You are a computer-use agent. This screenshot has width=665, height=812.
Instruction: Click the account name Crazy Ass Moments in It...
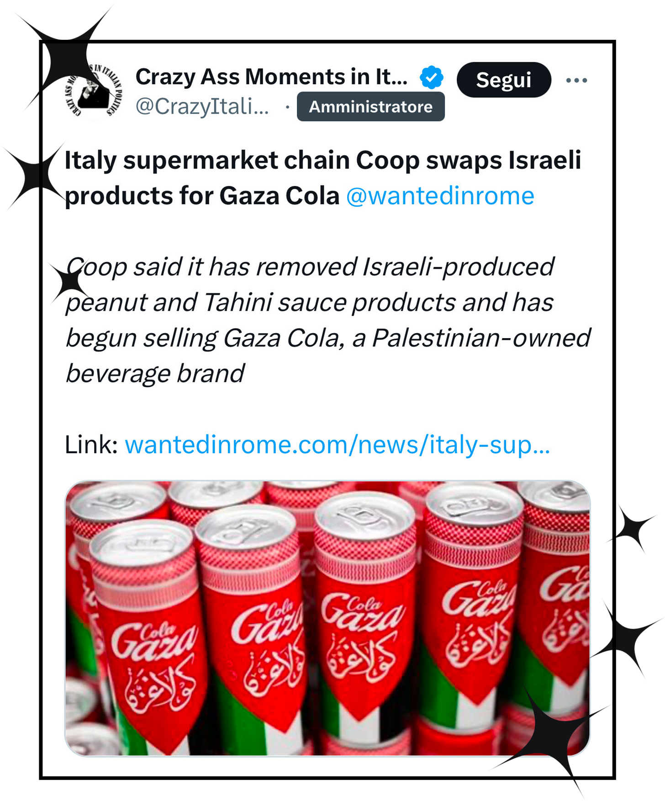tap(271, 77)
